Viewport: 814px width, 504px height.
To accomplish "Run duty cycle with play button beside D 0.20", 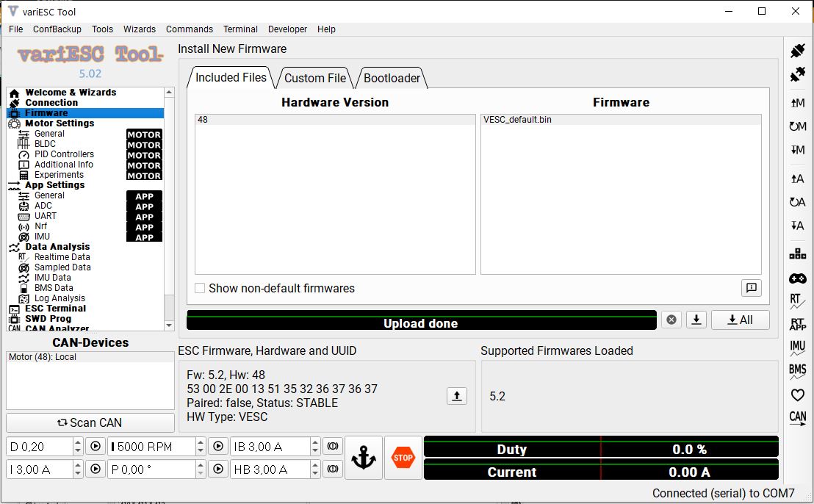I will [96, 447].
